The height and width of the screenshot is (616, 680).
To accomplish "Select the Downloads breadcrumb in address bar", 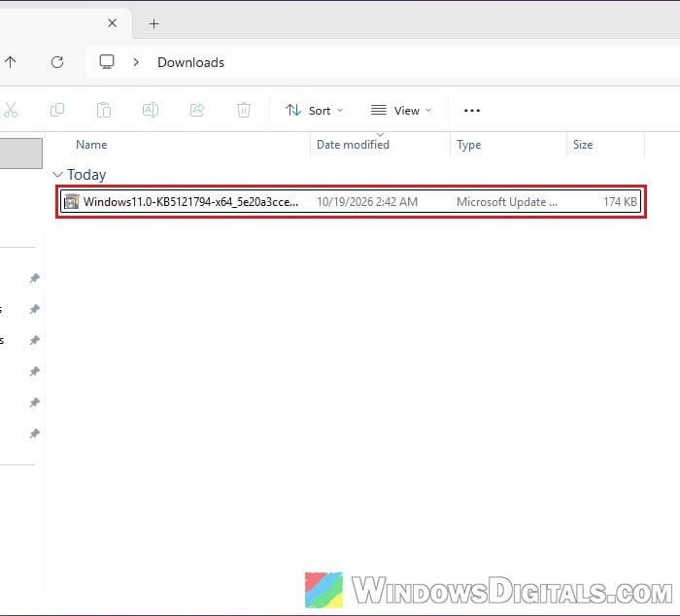I will point(190,62).
